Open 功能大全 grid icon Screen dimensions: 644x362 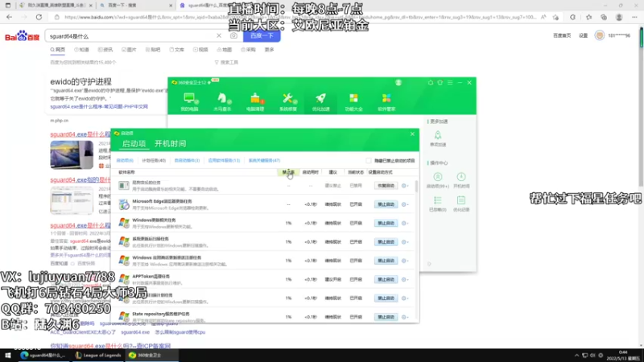(x=353, y=102)
